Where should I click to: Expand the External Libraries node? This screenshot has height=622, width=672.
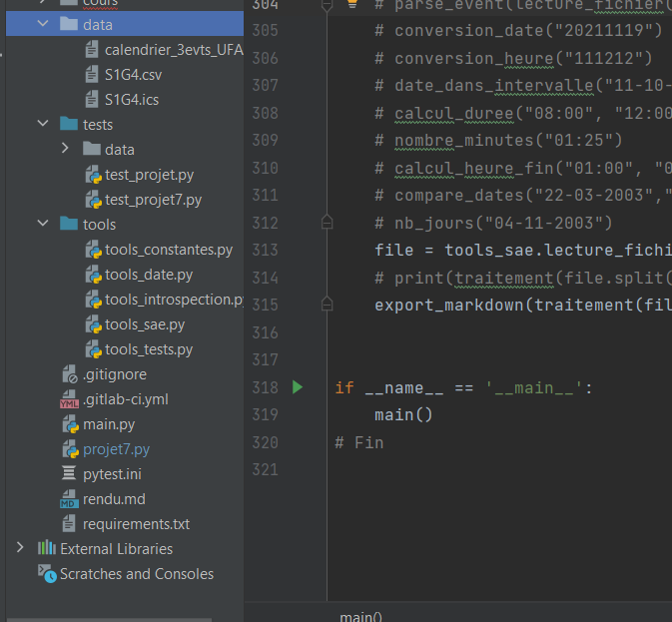(20, 548)
